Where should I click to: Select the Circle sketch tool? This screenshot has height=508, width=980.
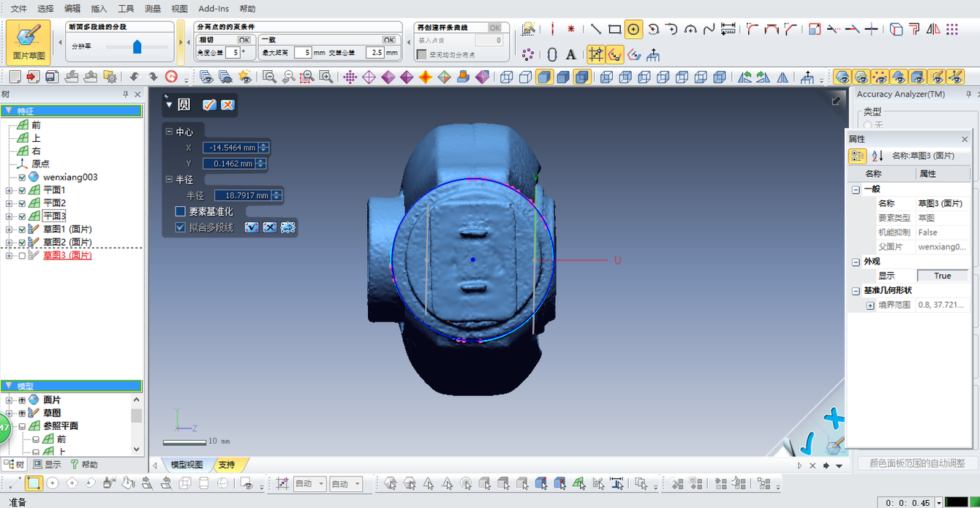tap(634, 29)
